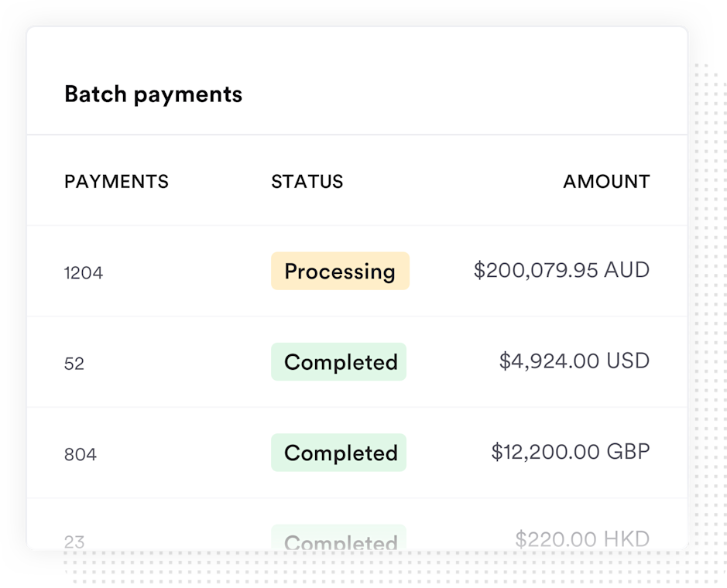
Task: Click the $200,079.95 AUD amount
Action: [x=561, y=270]
